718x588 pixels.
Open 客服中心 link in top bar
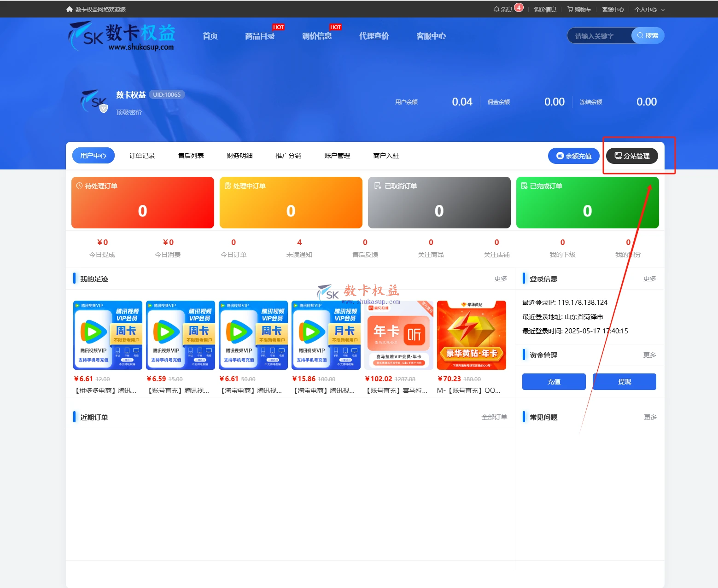coord(613,9)
